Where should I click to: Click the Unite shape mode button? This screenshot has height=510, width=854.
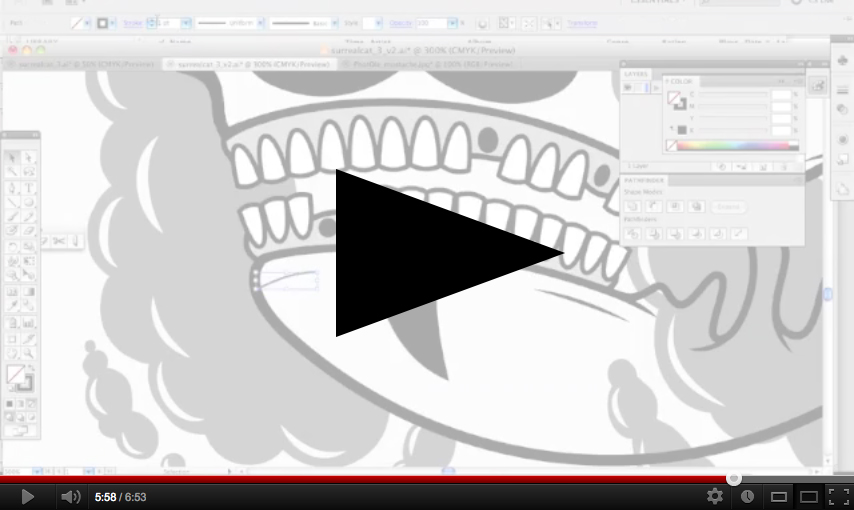coord(632,207)
